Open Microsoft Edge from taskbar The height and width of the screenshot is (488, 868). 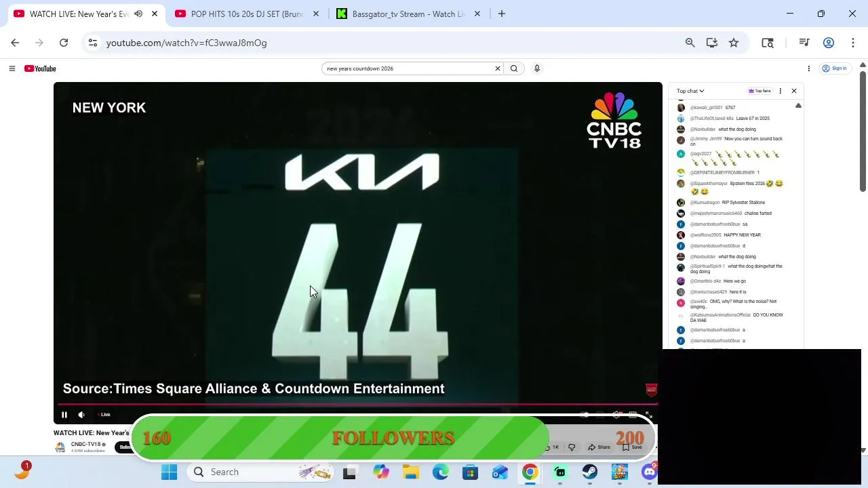440,472
